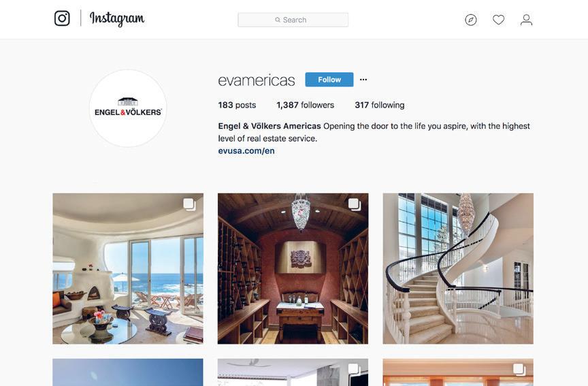Screen dimensions: 588x386
Task: Open the spiral staircase photo post
Action: (458, 269)
